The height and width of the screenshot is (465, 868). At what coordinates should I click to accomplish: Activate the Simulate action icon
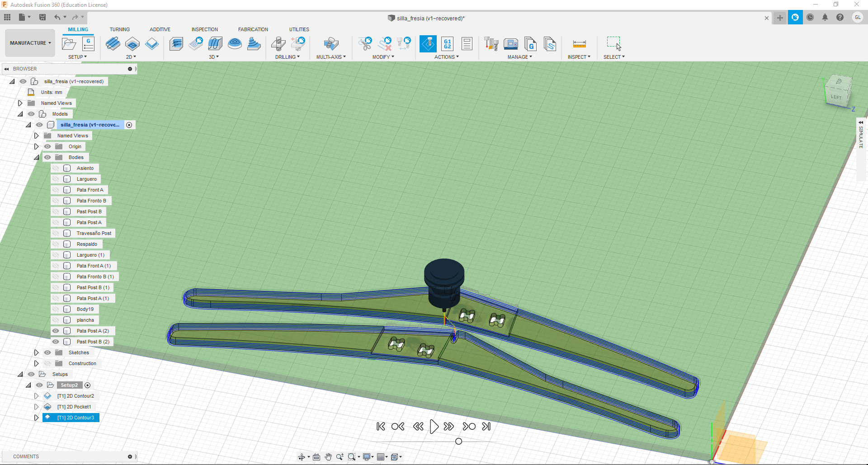tap(428, 44)
